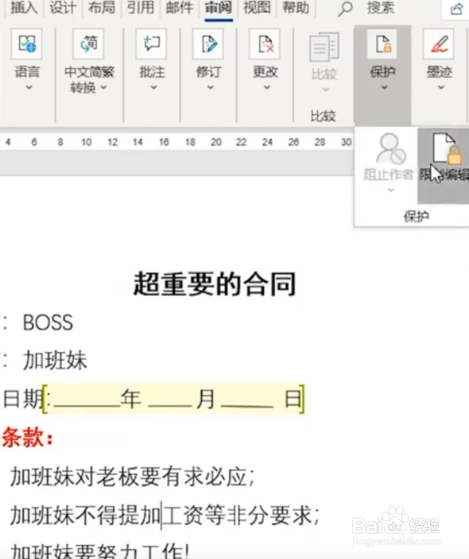Click the Protect (保护) lock icon
The width and height of the screenshot is (469, 559).
(383, 44)
